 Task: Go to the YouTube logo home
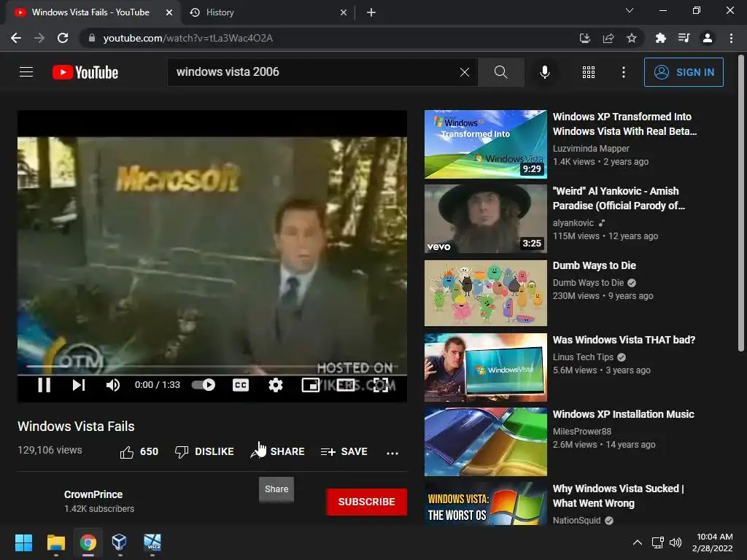pos(85,72)
